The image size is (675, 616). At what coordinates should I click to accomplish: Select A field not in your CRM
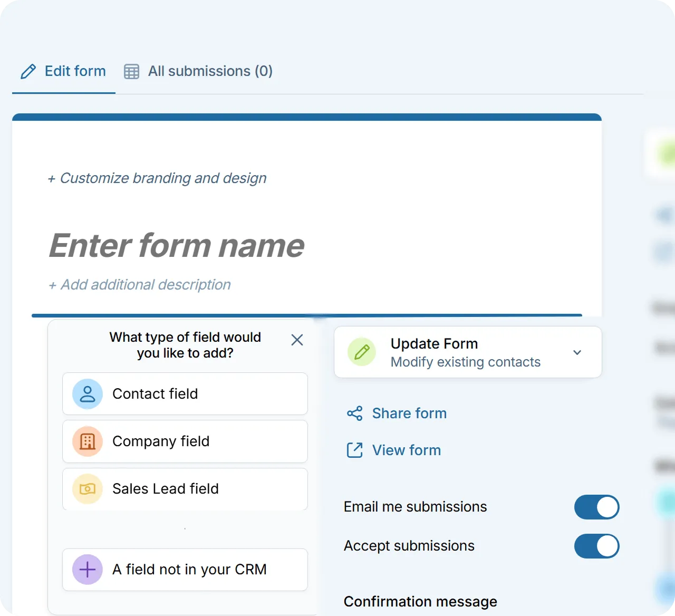pos(185,570)
